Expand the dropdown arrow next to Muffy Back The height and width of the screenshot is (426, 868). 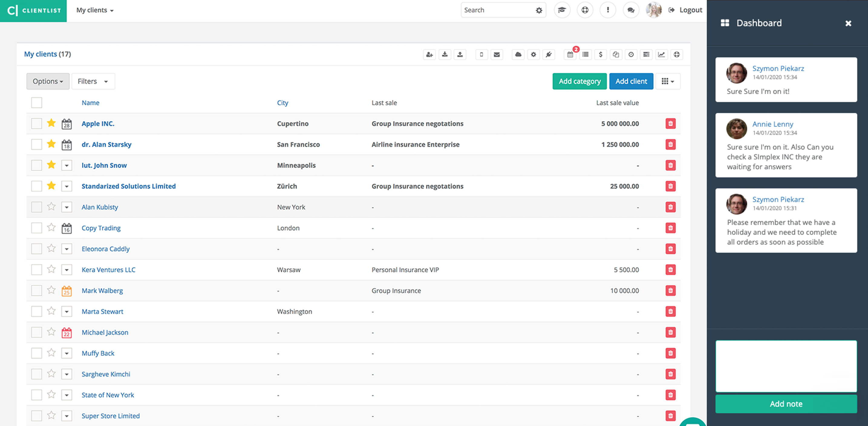(67, 353)
